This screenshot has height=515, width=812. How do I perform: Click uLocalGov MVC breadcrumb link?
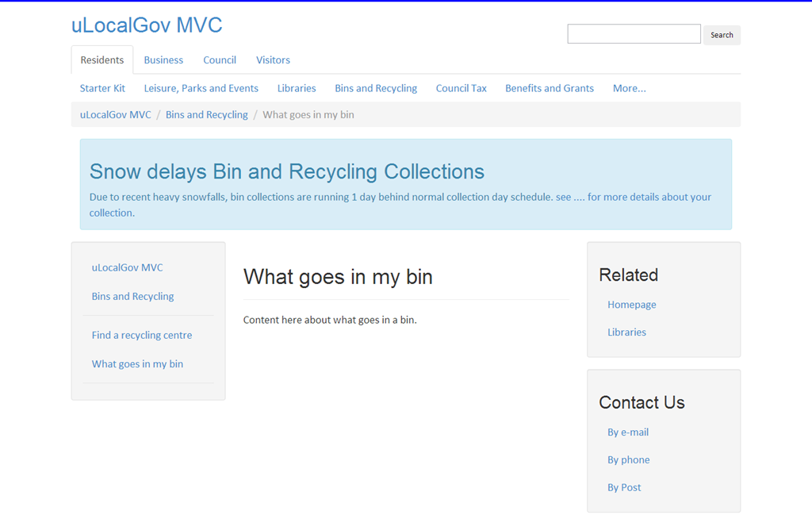(115, 115)
